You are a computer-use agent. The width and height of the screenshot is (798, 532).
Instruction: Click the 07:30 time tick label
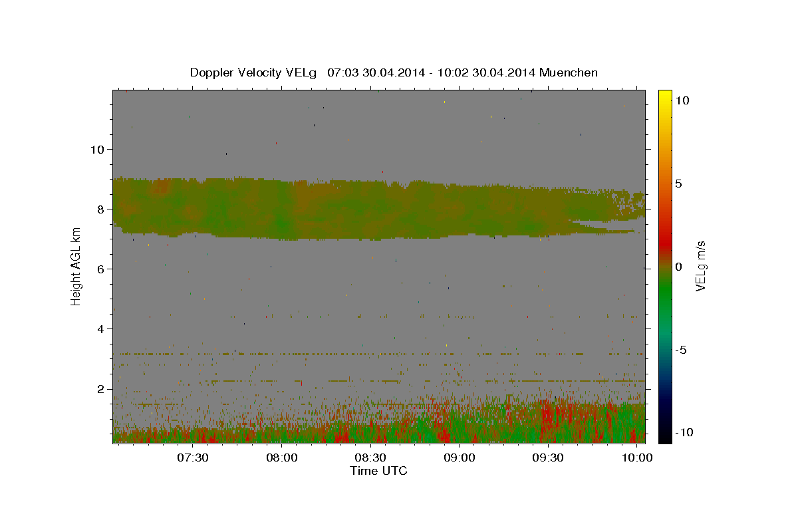(193, 458)
